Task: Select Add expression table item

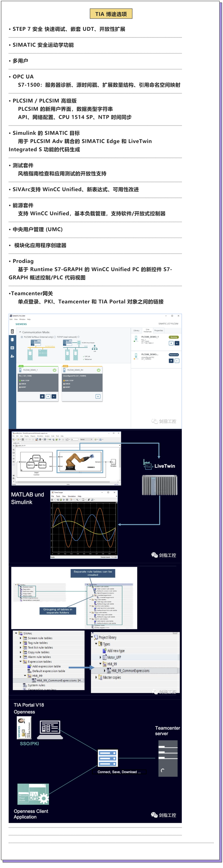Action: pos(46,666)
